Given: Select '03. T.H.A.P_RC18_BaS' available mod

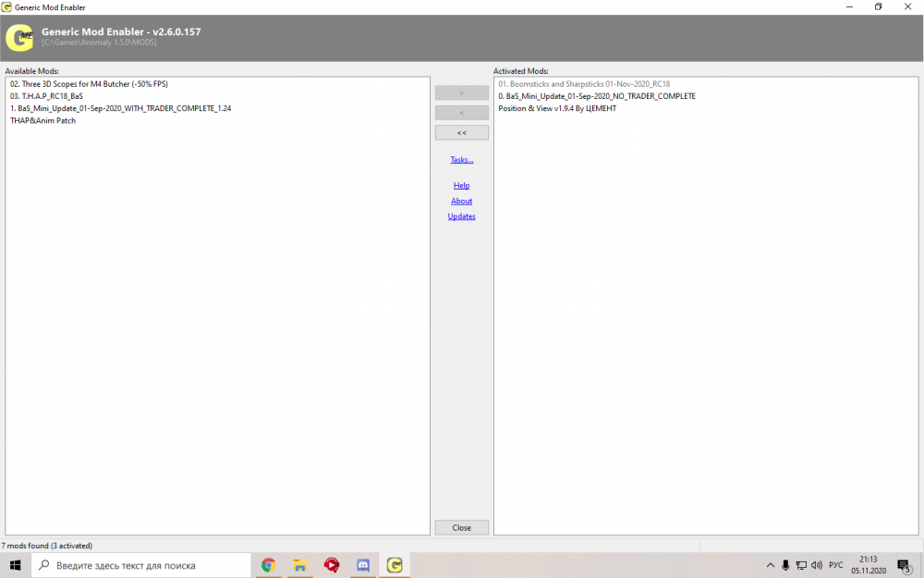Looking at the screenshot, I should (x=46, y=96).
